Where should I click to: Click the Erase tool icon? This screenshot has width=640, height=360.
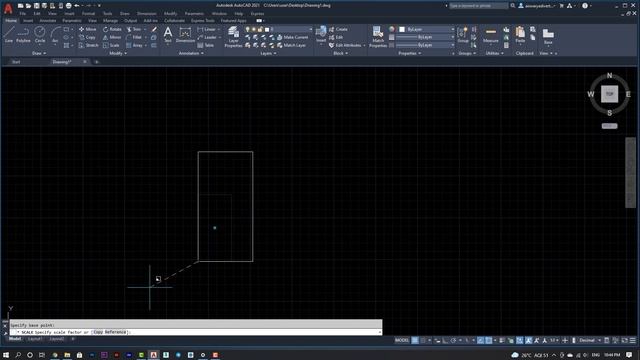[x=154, y=29]
